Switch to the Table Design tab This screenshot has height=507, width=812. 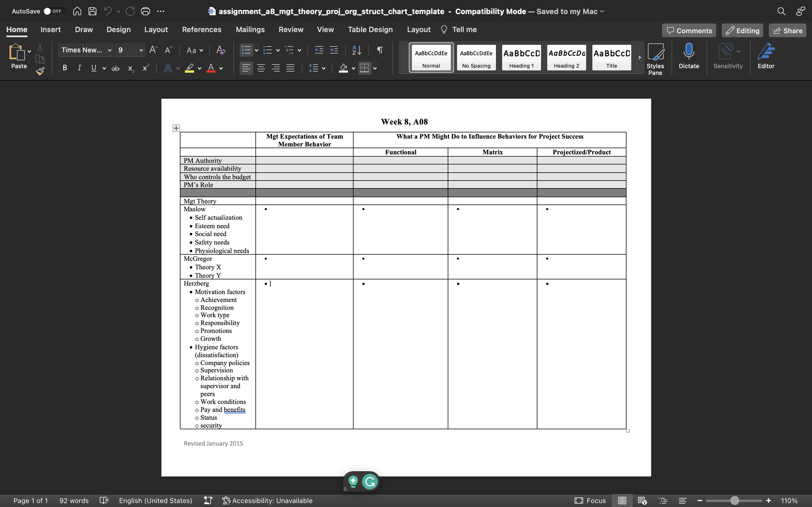pos(370,30)
